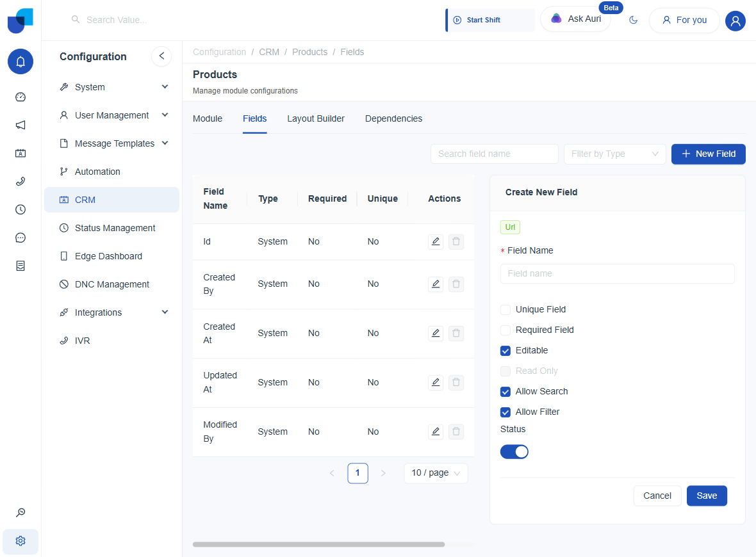Screen dimensions: 756x557
Task: Delete the Created By field
Action: pos(456,284)
